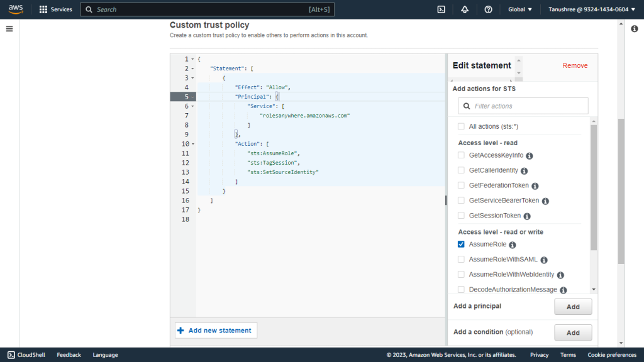Check the DecodeAuthorizationMessage checkbox
This screenshot has height=362, width=644.
[x=461, y=289]
